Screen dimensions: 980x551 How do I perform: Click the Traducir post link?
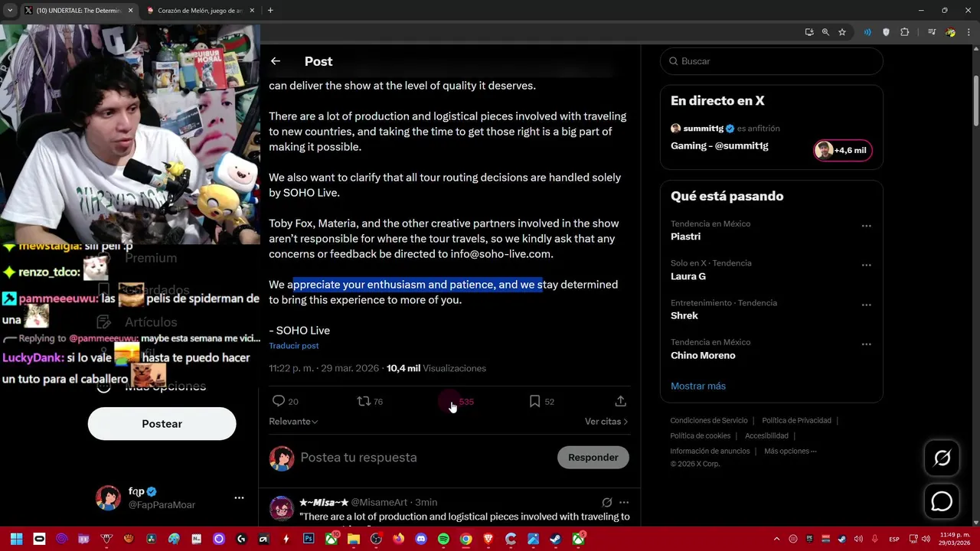click(293, 346)
